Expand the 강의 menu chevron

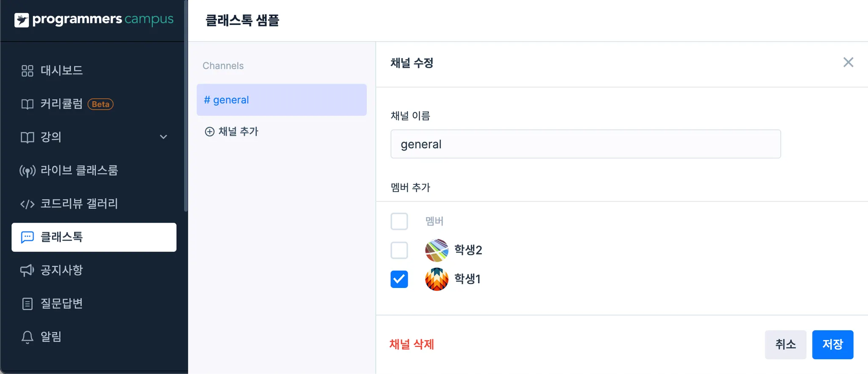click(x=163, y=137)
